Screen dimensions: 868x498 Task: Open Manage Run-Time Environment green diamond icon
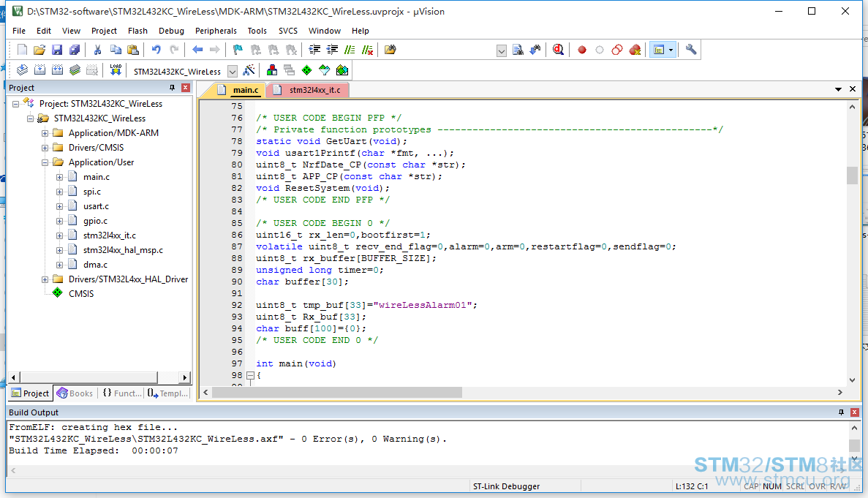coord(306,70)
